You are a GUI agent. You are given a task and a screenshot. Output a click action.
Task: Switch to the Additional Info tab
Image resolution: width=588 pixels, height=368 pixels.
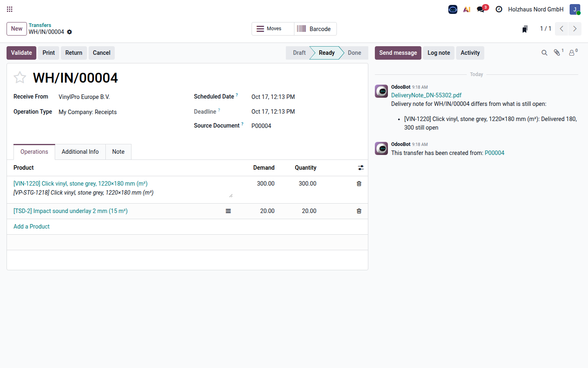point(80,152)
